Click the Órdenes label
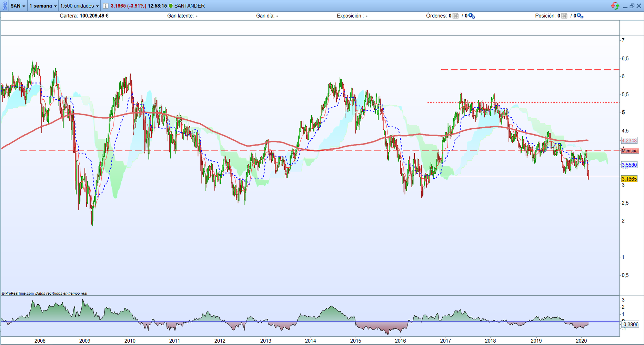The width and height of the screenshot is (644, 345). point(436,16)
